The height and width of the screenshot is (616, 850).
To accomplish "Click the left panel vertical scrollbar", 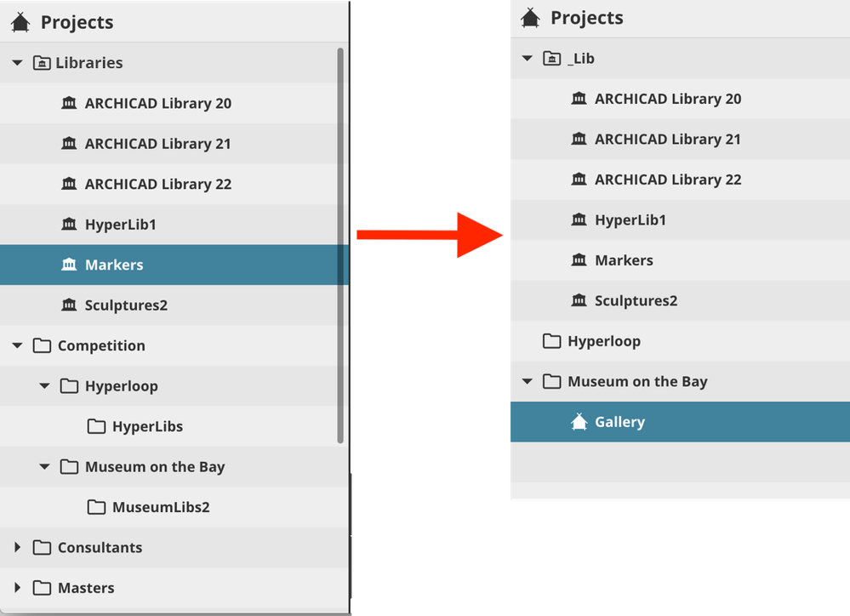I will pos(340,247).
